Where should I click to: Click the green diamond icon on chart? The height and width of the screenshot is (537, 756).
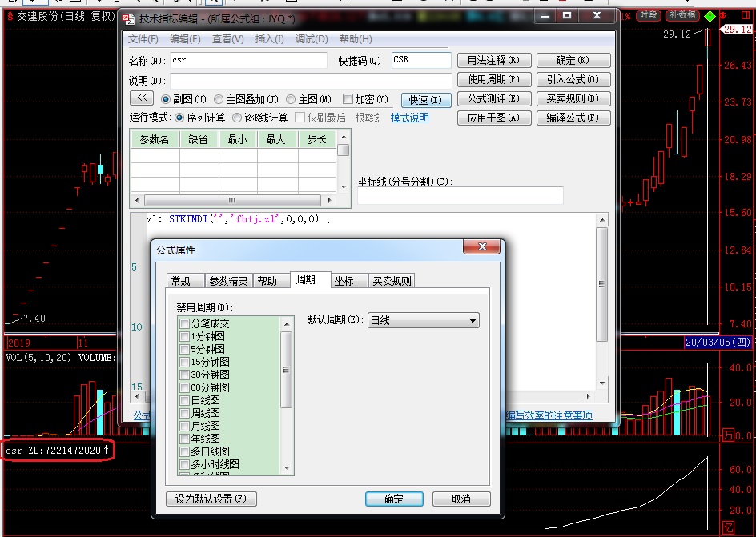coord(710,16)
